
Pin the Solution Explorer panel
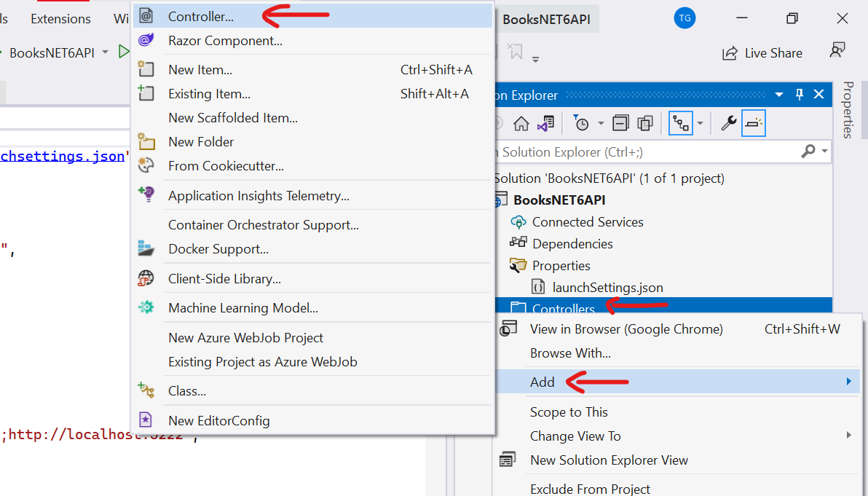pyautogui.click(x=799, y=95)
